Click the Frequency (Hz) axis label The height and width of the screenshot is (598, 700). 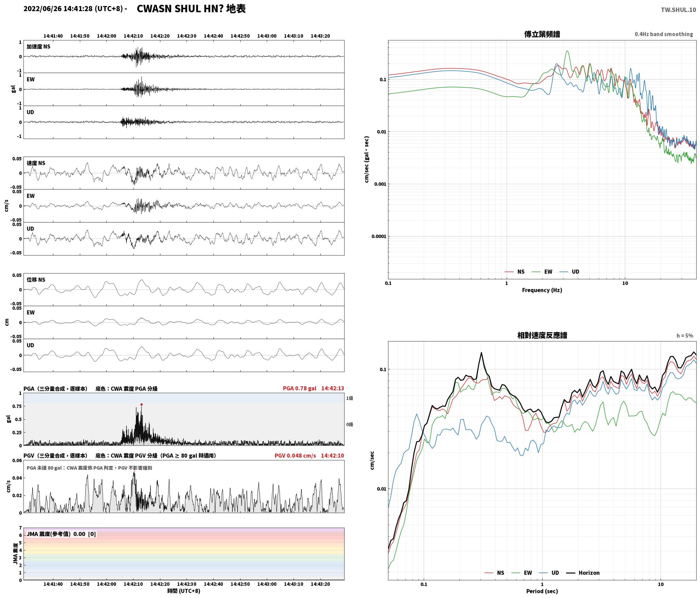542,290
